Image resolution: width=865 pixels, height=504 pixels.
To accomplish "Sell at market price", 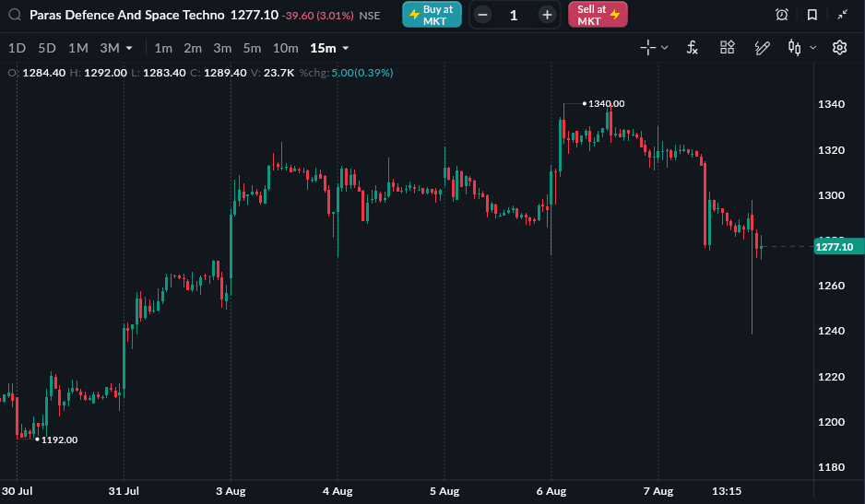I will click(598, 15).
